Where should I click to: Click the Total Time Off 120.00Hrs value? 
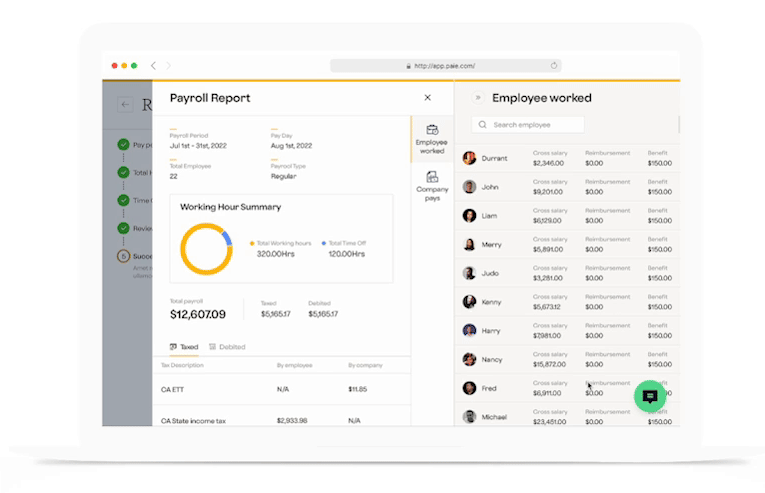[x=346, y=254]
